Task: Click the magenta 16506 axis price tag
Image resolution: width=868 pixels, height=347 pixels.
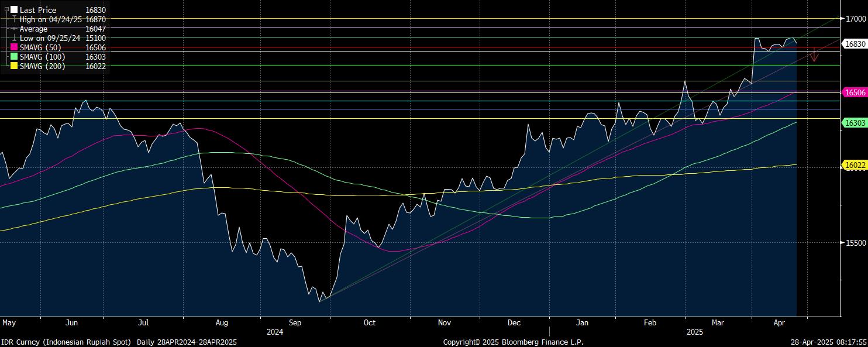Action: pos(855,92)
